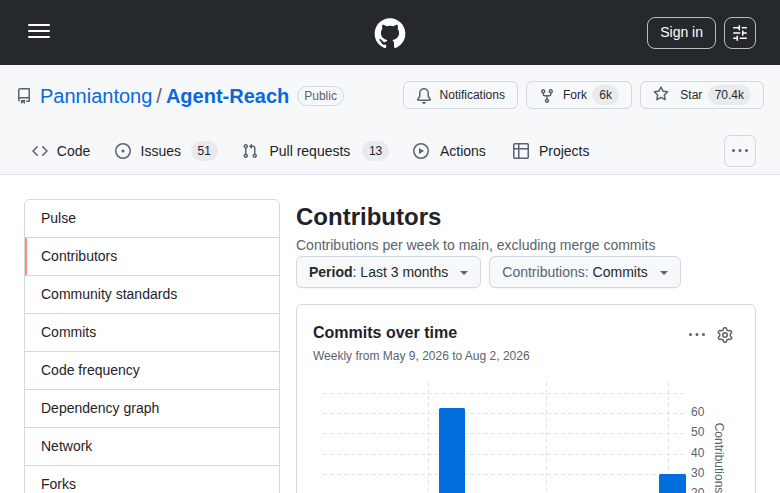
Task: Open Forks in insights sidebar
Action: pyautogui.click(x=152, y=481)
